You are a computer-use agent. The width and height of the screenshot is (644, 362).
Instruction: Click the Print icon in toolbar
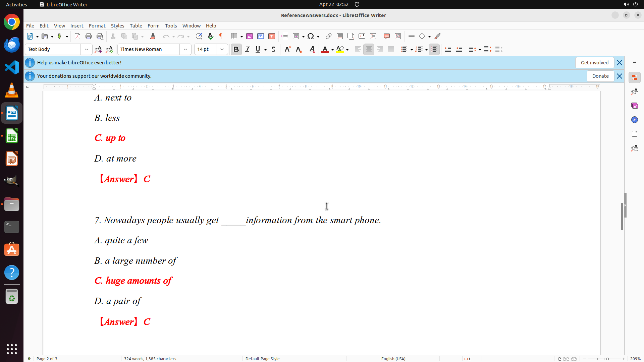89,36
